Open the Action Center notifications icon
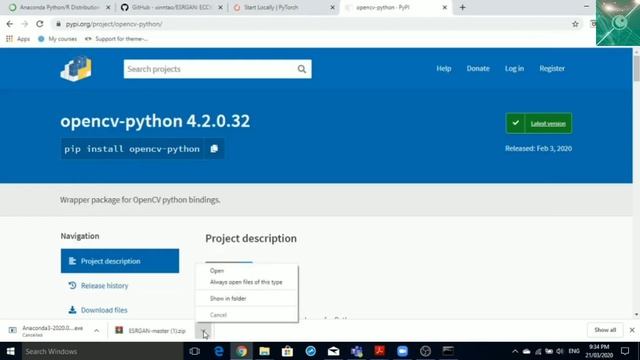Image resolution: width=640 pixels, height=360 pixels. tap(625, 351)
